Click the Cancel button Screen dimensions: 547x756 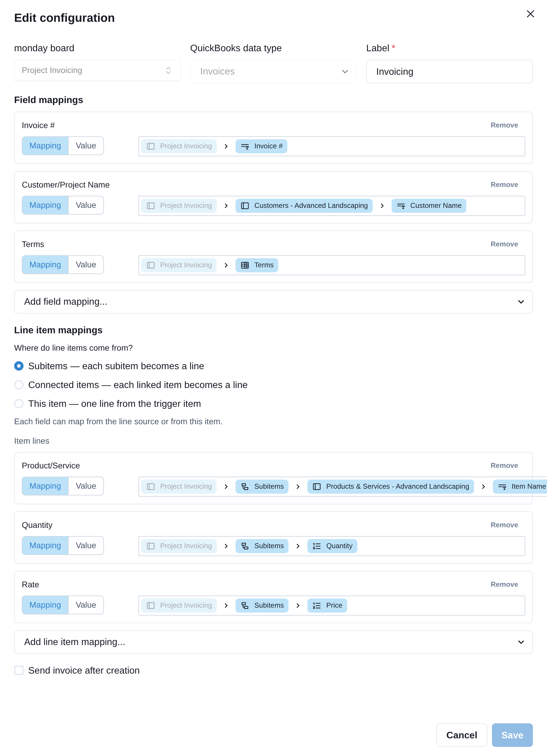pos(461,735)
